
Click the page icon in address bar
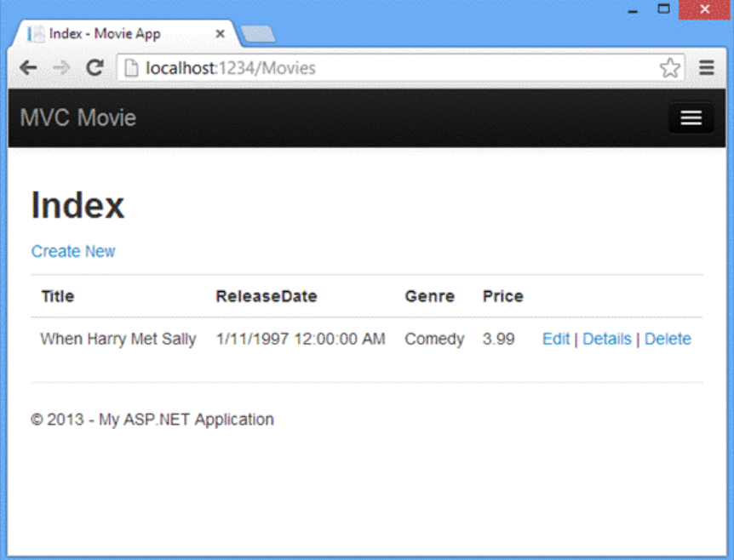click(131, 68)
